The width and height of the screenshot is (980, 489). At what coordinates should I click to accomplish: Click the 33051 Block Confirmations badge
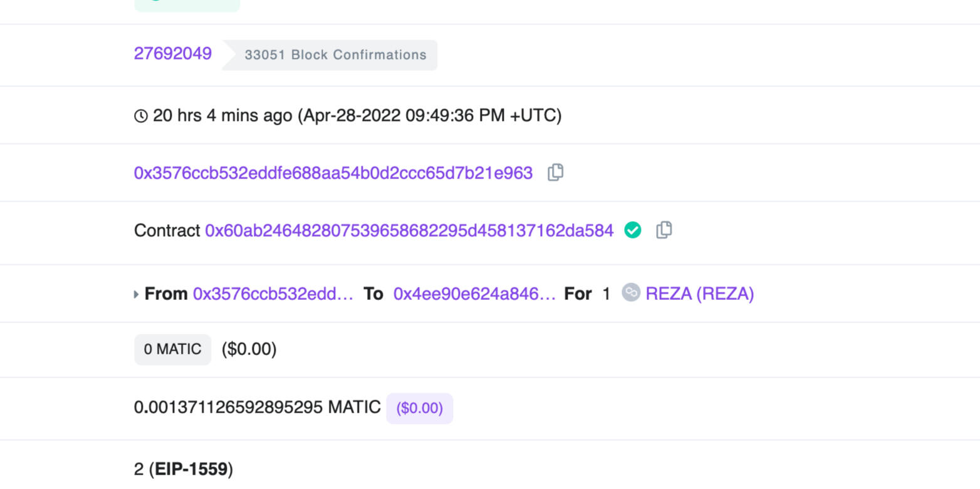(x=335, y=55)
